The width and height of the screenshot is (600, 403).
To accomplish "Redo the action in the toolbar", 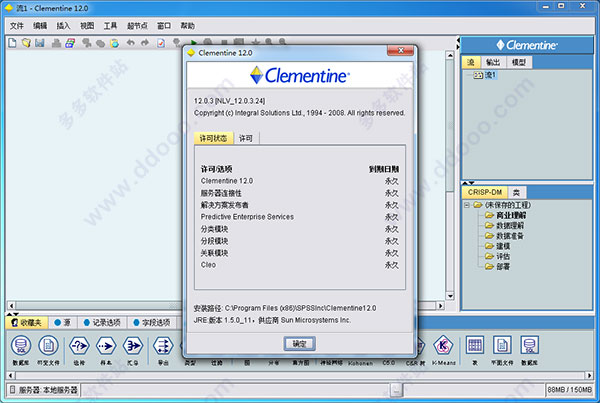I will pyautogui.click(x=145, y=42).
